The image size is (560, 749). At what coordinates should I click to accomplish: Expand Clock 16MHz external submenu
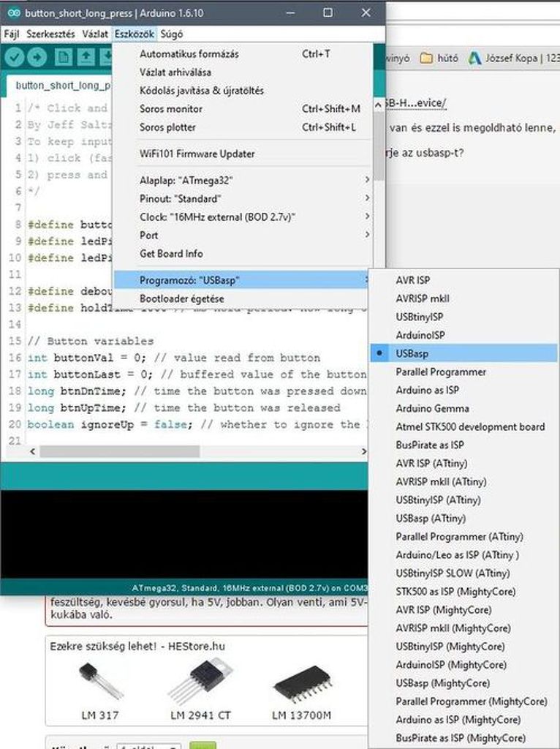tap(243, 217)
